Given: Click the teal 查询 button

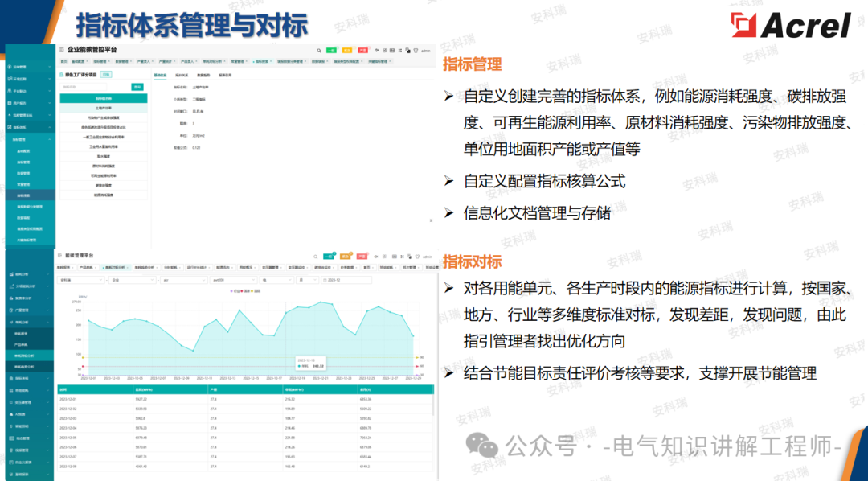Looking at the screenshot, I should [x=137, y=87].
